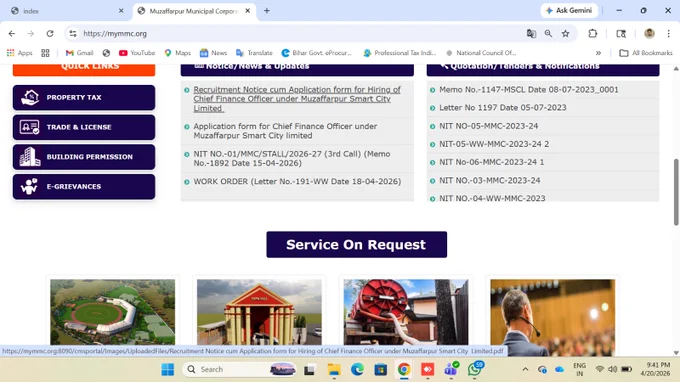Open the Professional Tax India bookmark

400,53
